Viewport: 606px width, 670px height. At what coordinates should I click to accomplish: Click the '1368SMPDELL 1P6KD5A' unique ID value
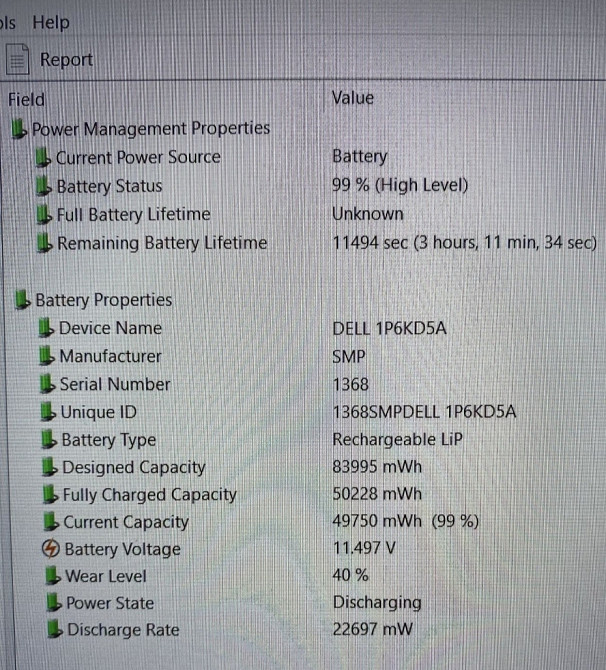[424, 412]
